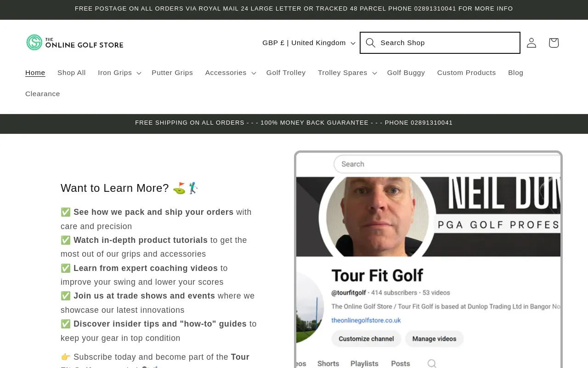Open the GBP United Kingdom currency selector
This screenshot has height=368, width=588.
click(x=309, y=43)
